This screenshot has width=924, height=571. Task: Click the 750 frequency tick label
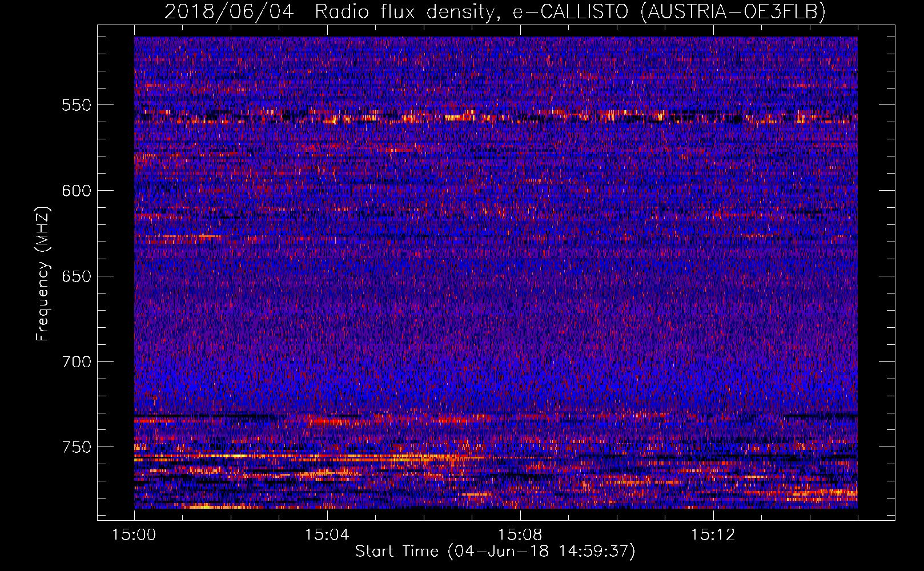76,447
